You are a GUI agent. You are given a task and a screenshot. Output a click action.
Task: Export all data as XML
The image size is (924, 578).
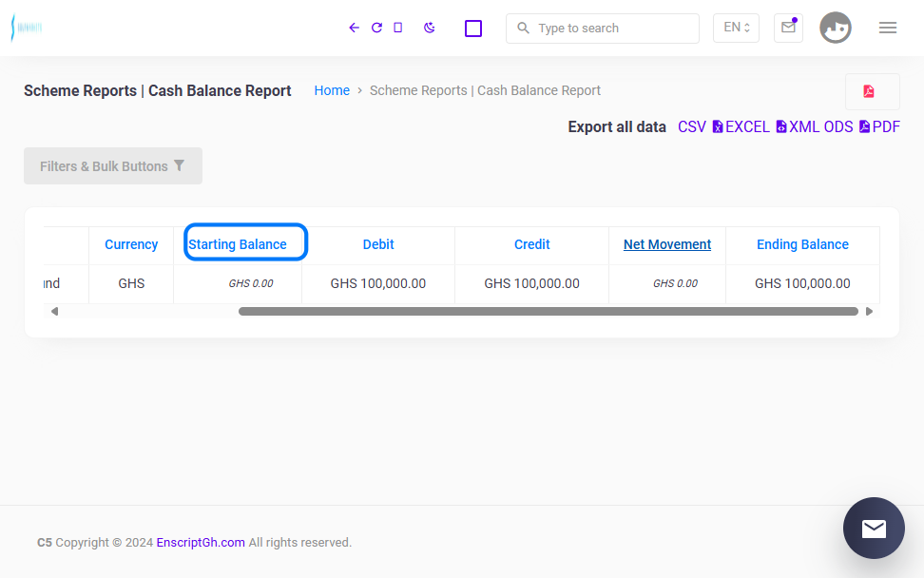pos(798,127)
